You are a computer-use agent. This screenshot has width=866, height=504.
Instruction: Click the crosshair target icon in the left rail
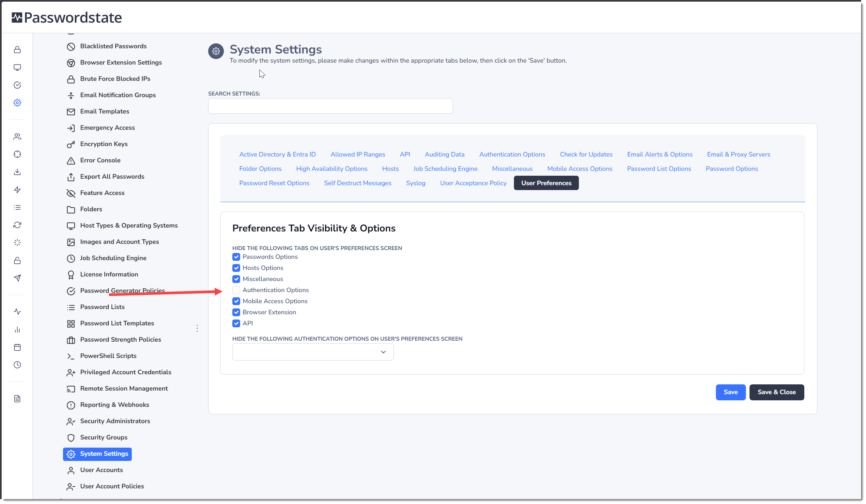tap(17, 155)
